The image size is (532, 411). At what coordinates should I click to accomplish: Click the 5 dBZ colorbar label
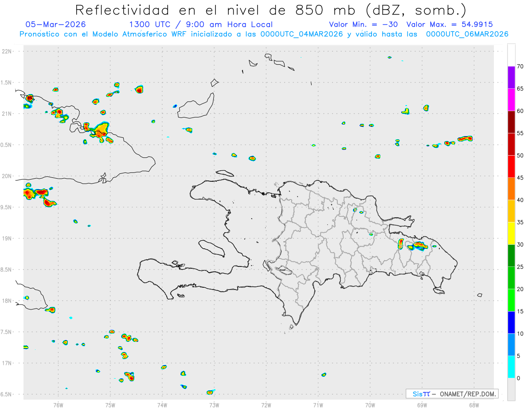coord(519,356)
